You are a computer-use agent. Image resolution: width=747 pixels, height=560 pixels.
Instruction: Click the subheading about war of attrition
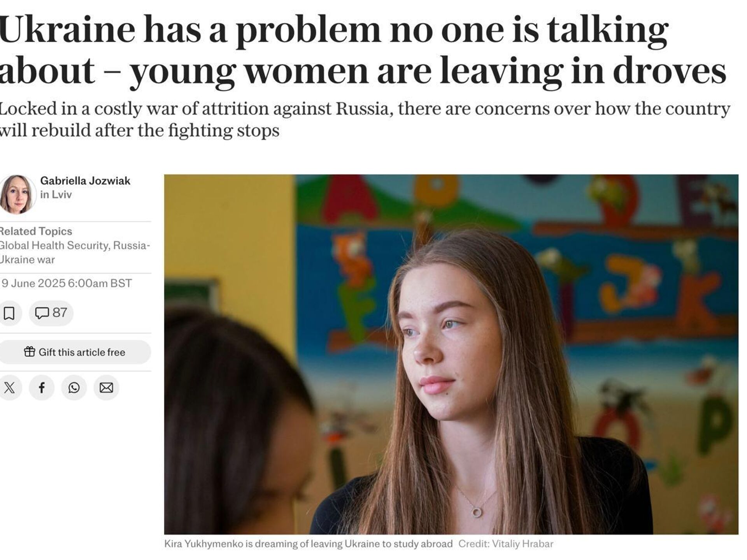(365, 119)
